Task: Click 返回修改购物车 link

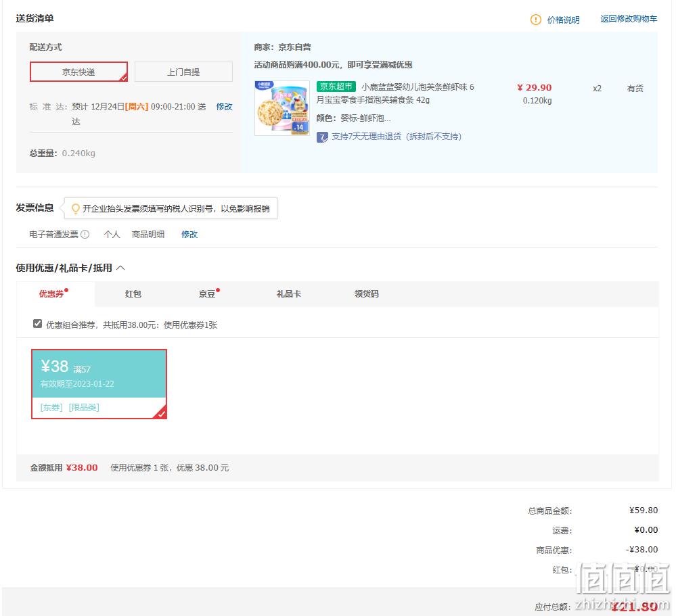Action: tap(629, 18)
